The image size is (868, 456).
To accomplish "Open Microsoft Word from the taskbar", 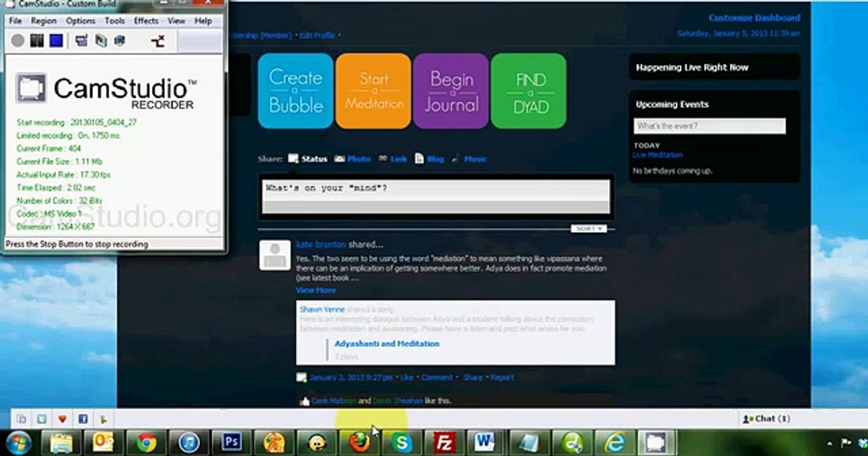I will click(x=486, y=443).
